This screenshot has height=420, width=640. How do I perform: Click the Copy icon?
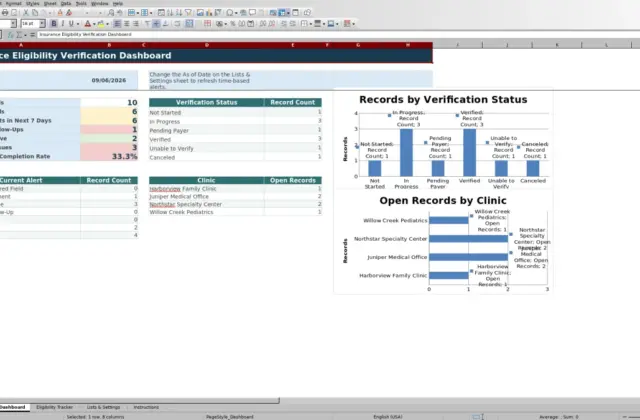coord(35,13)
